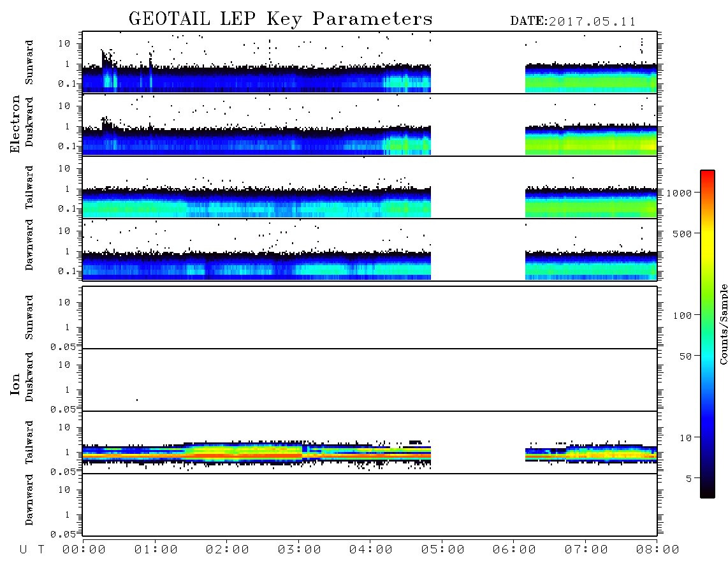Click the Electron Tailward panel label
Viewport: 728px width, 561px height.
pos(29,187)
